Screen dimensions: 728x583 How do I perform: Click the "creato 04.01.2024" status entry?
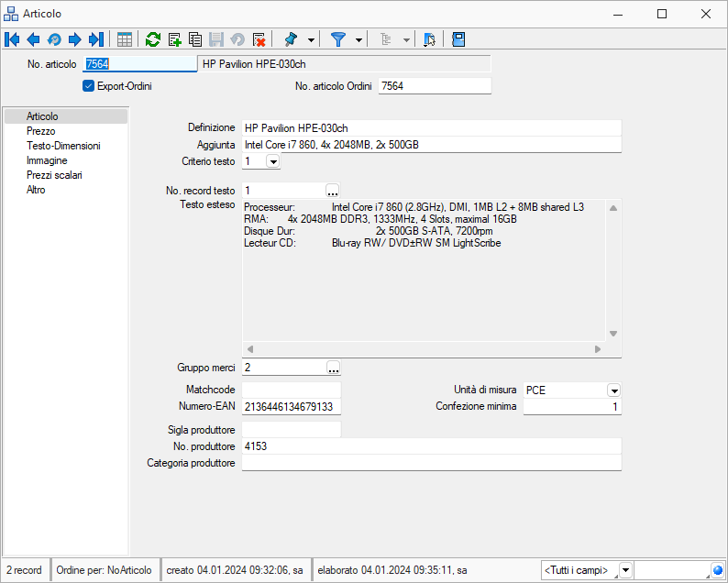click(235, 570)
